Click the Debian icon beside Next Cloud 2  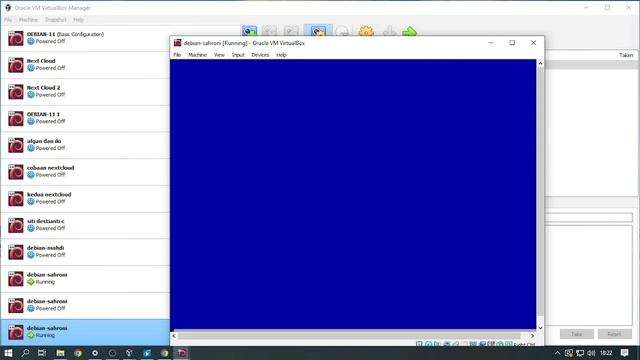16,92
